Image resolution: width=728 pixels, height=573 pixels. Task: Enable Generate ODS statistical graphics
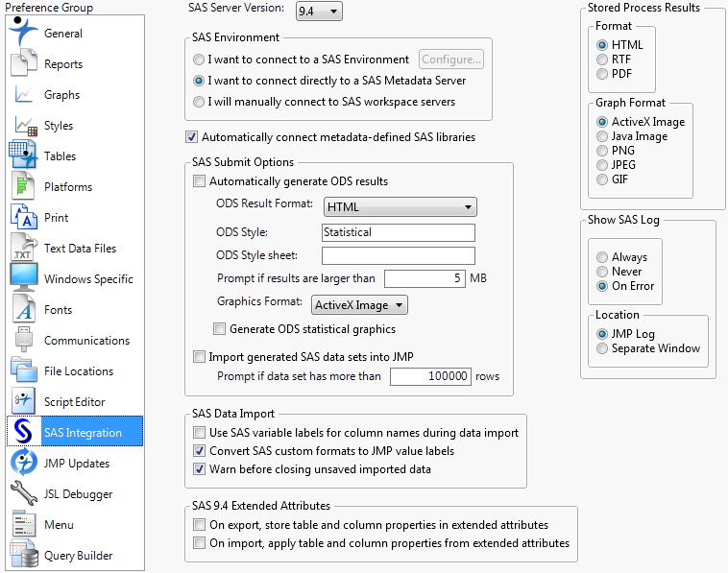tap(219, 329)
